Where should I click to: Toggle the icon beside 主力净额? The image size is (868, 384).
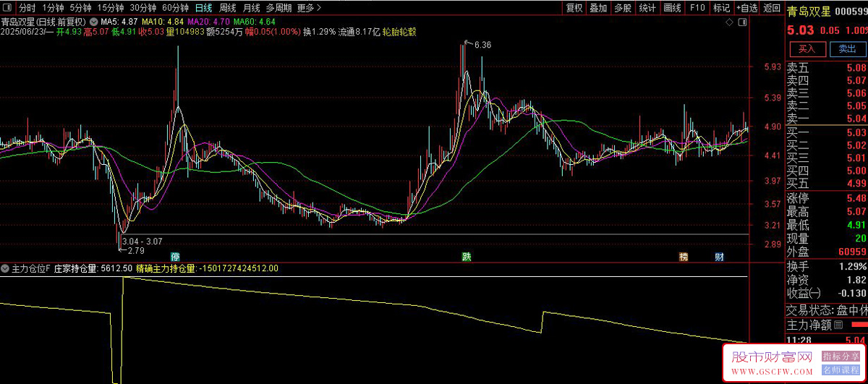click(x=837, y=326)
